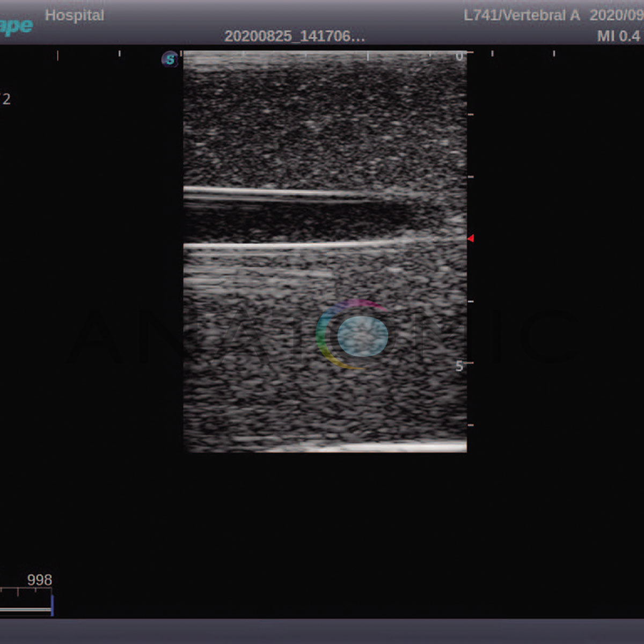The image size is (644, 644).
Task: Click the Hospital name label in the header
Action: point(75,15)
